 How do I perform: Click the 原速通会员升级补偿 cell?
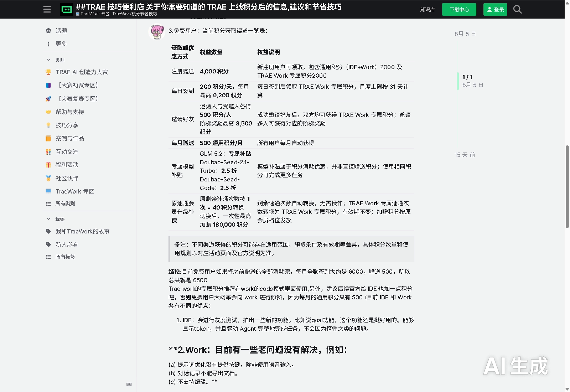pos(183,212)
